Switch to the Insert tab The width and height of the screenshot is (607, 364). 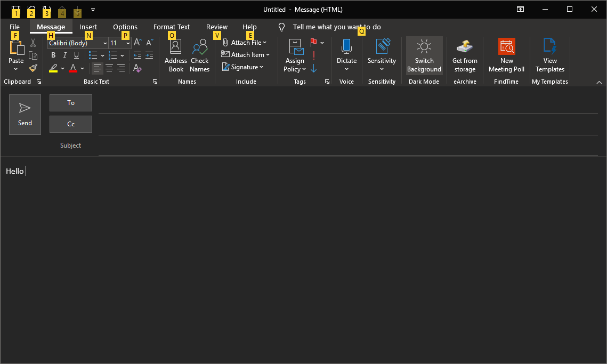point(88,27)
